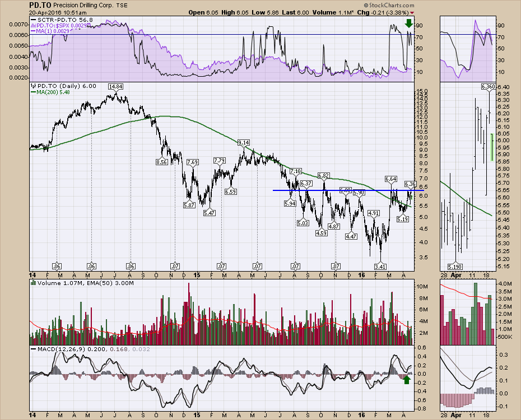Click the red down-triangle change indicator
Screen dimensions: 521x420
click(412, 13)
